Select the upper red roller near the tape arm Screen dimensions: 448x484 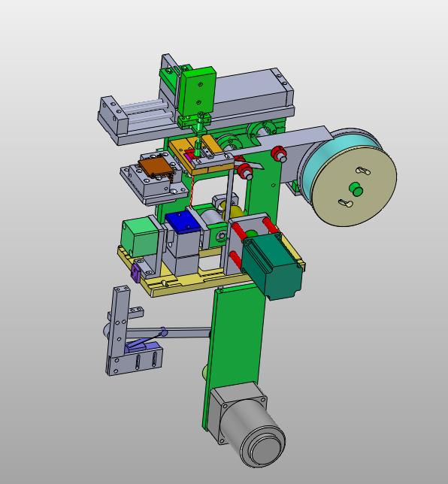coord(278,153)
